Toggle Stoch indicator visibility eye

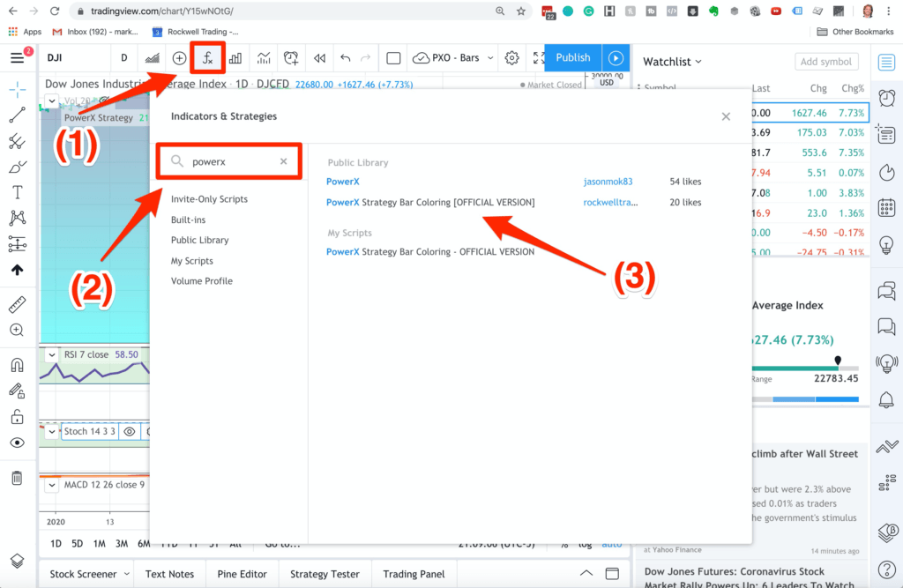tap(130, 431)
